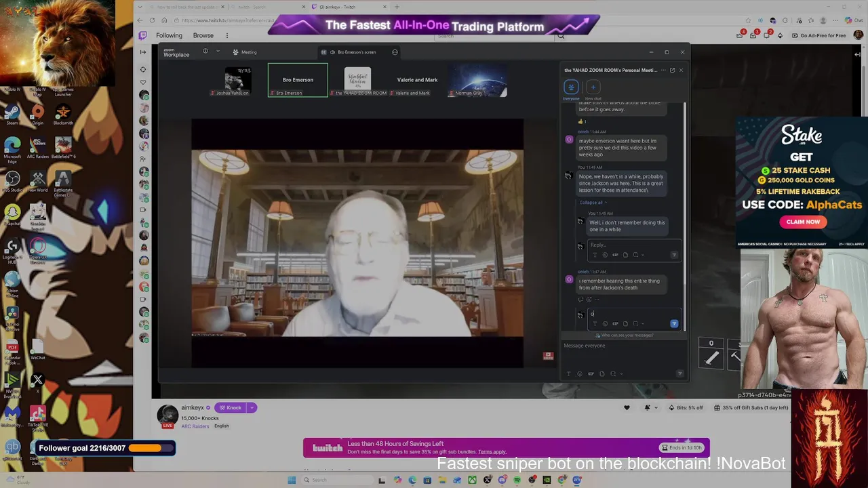Send the reply containing 'o'
The height and width of the screenshot is (488, 868).
tap(674, 323)
